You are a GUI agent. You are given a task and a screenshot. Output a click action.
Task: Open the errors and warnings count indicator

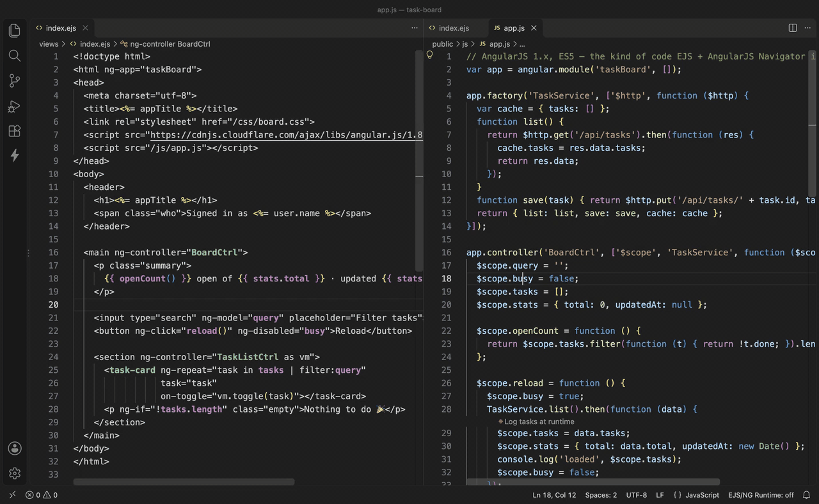tap(42, 495)
